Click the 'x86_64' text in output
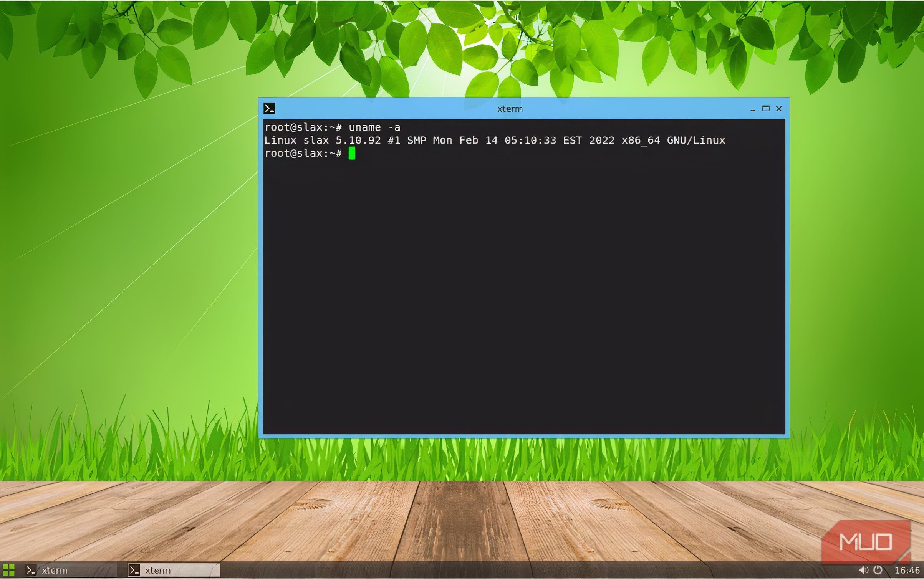924x579 pixels. tap(641, 141)
